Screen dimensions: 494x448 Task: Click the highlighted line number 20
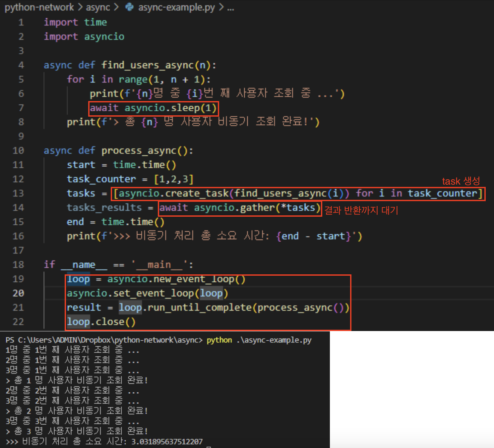18,293
